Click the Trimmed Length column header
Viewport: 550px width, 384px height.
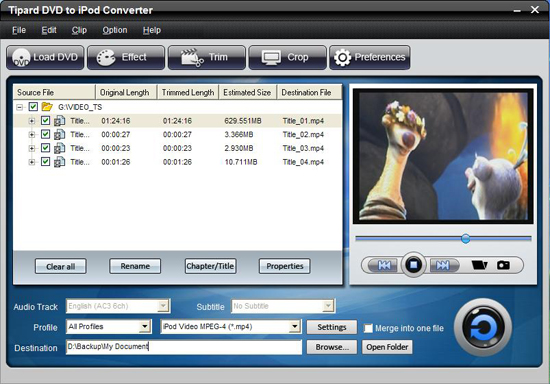[188, 92]
